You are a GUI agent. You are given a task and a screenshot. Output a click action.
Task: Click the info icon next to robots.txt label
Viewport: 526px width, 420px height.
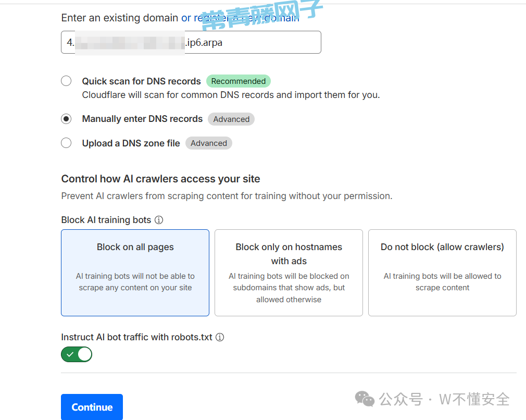(220, 337)
